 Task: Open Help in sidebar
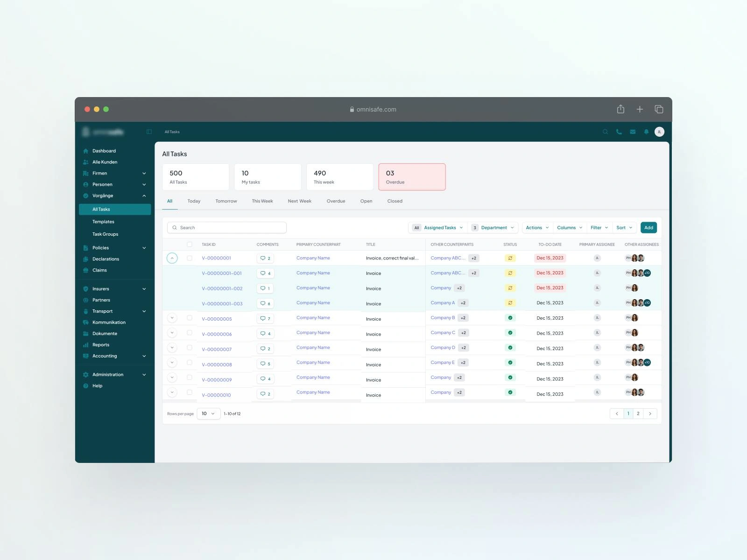(97, 386)
